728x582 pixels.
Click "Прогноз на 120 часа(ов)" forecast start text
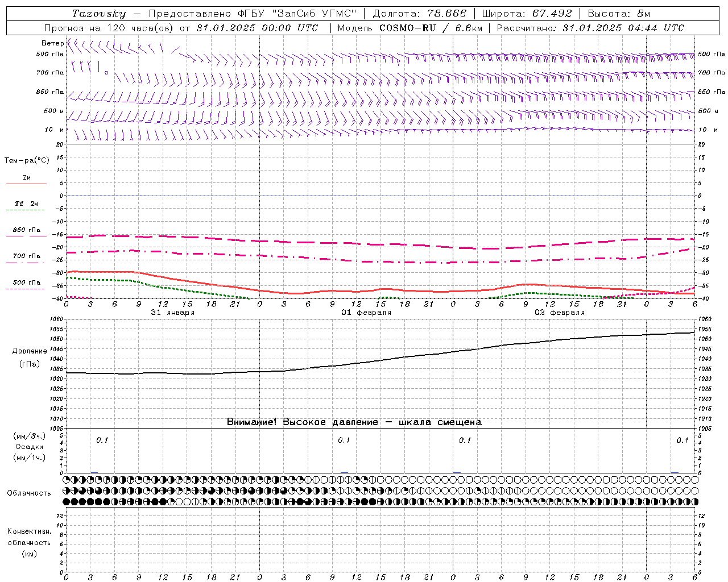[109, 28]
